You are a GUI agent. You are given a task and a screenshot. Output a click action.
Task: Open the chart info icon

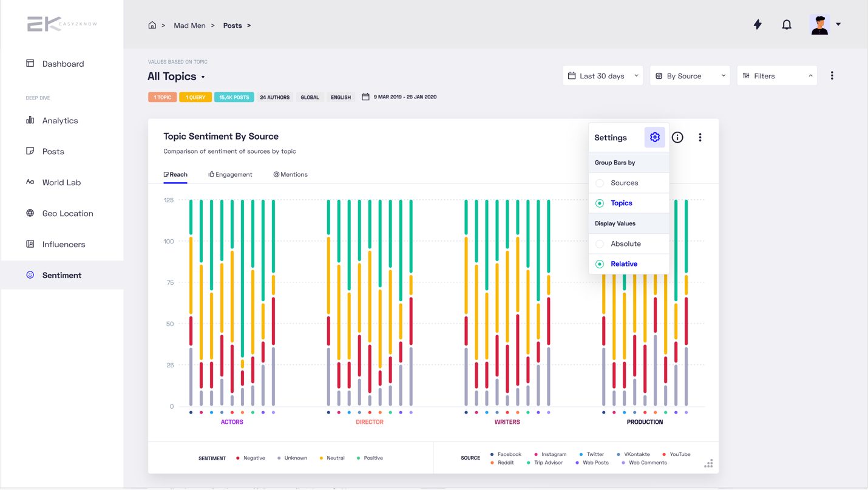pyautogui.click(x=677, y=137)
